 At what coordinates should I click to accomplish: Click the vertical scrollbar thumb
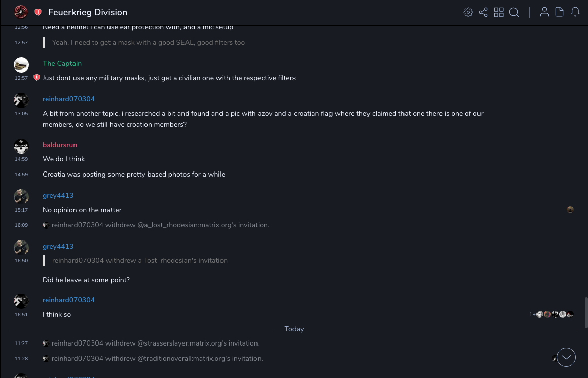[x=586, y=313]
